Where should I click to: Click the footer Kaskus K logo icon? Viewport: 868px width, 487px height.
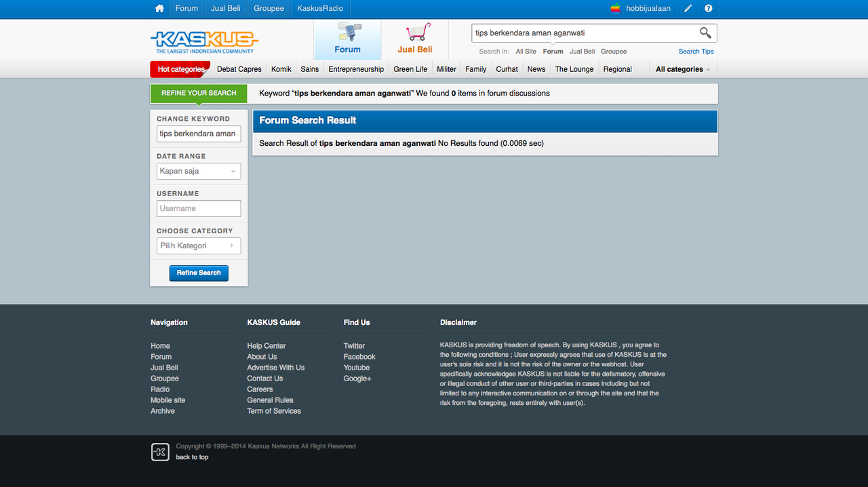click(160, 452)
